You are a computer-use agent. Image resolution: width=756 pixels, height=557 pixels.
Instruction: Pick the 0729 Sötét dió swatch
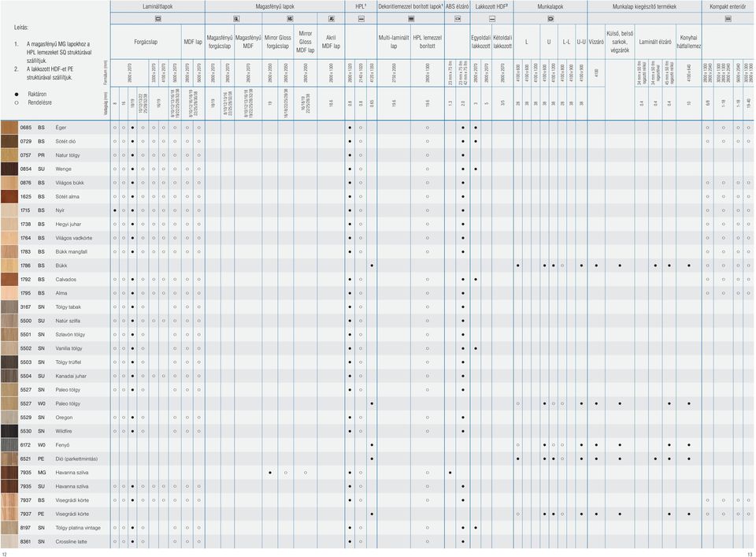(9, 141)
